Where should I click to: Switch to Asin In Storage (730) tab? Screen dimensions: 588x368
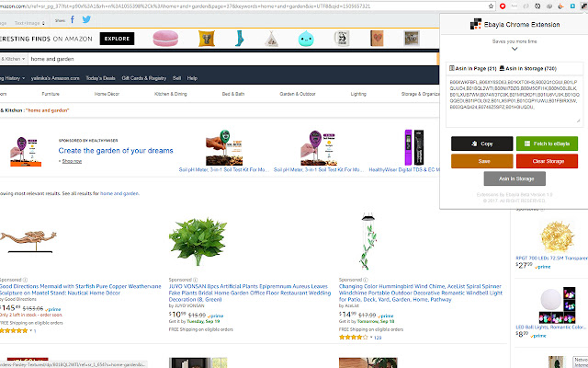528,68
